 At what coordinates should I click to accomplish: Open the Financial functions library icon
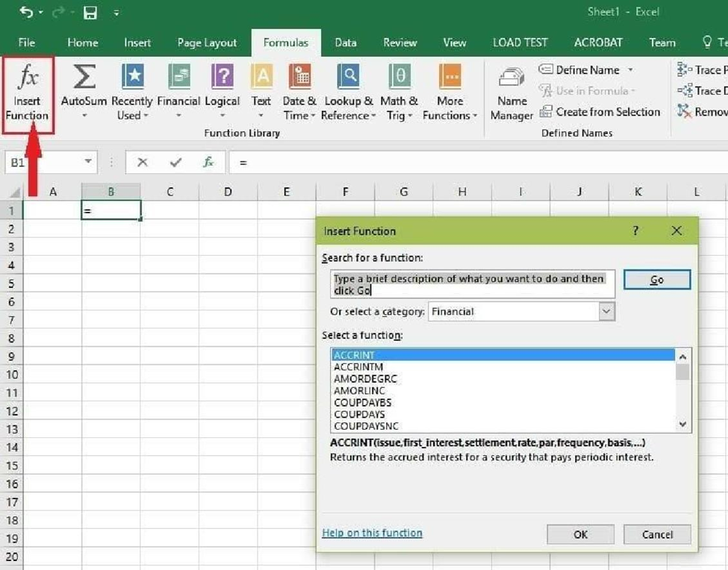point(178,78)
